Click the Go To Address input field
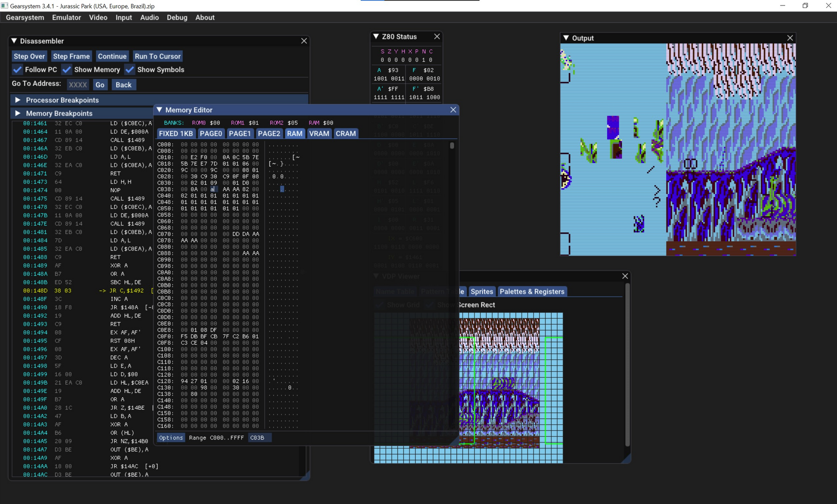The image size is (837, 504). coord(77,84)
